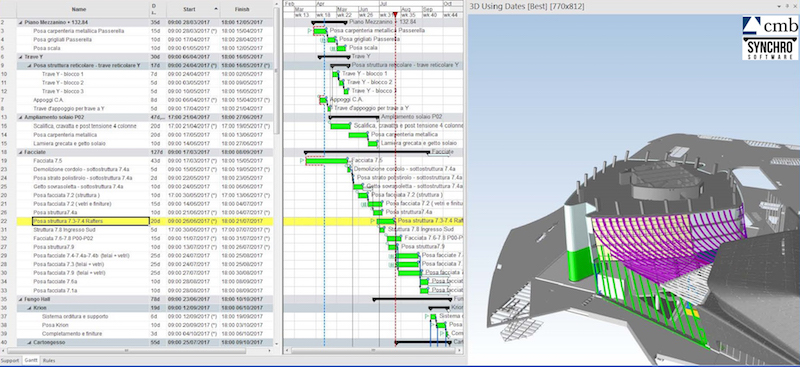
Task: Click start date 09:00 26/06/2017 cell
Action: point(193,221)
